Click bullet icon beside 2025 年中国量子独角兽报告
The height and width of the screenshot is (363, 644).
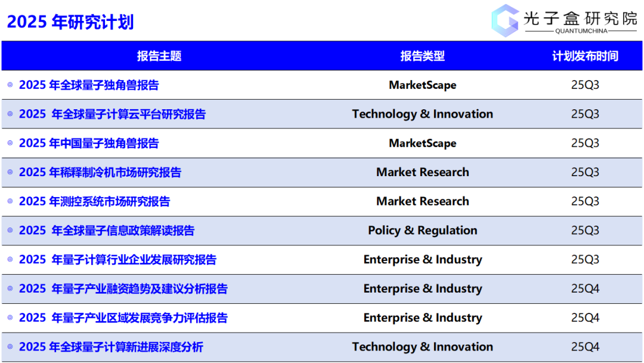pyautogui.click(x=10, y=143)
